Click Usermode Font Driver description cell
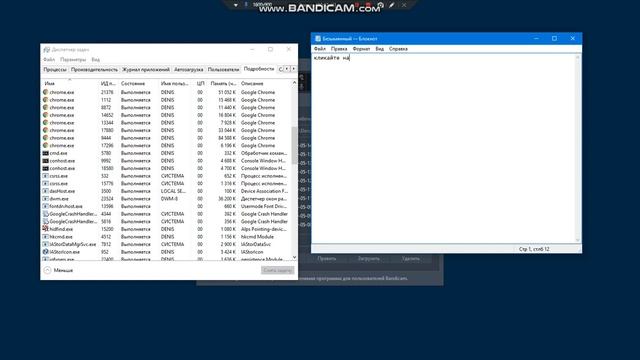This screenshot has height=360, width=640. [x=264, y=206]
